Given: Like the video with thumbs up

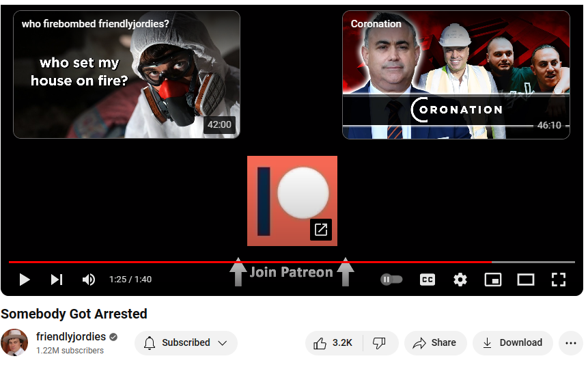Looking at the screenshot, I should pos(333,343).
